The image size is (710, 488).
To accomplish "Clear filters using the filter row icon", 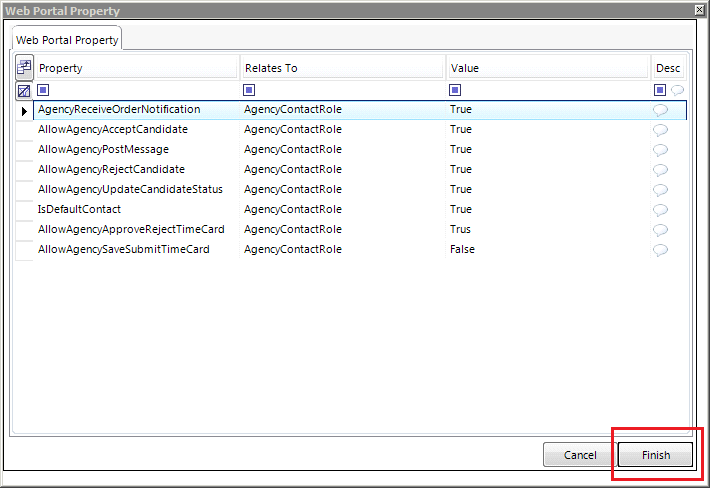I will [24, 91].
